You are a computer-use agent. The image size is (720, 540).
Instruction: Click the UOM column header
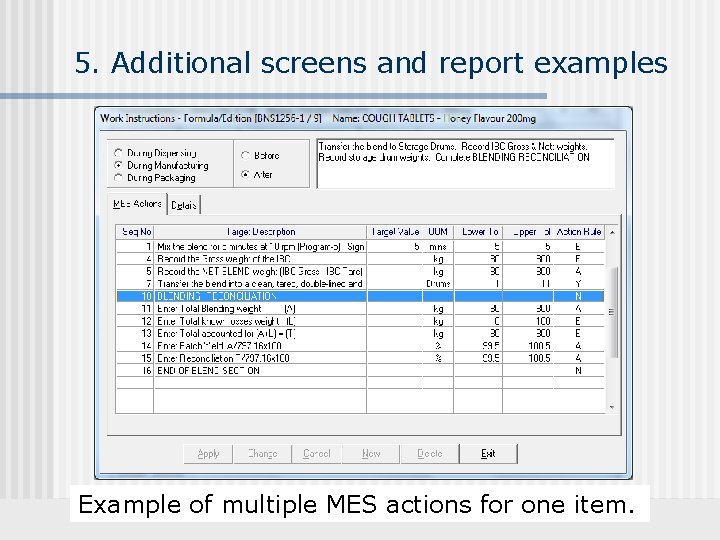click(438, 232)
